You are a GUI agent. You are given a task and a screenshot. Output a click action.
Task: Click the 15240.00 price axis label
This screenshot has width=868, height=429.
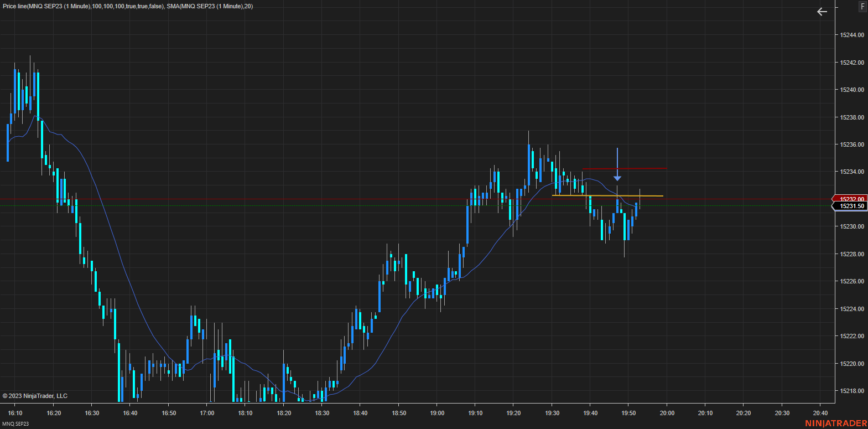[x=852, y=90]
